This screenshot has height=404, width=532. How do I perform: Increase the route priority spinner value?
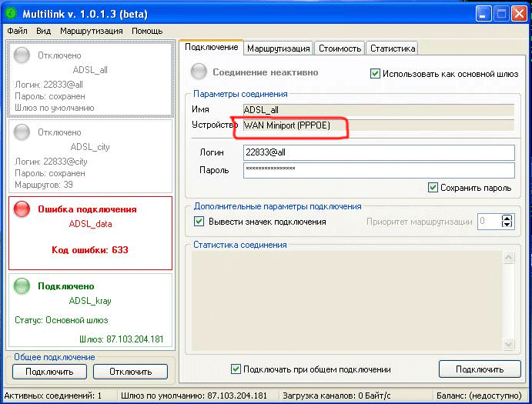pos(507,218)
